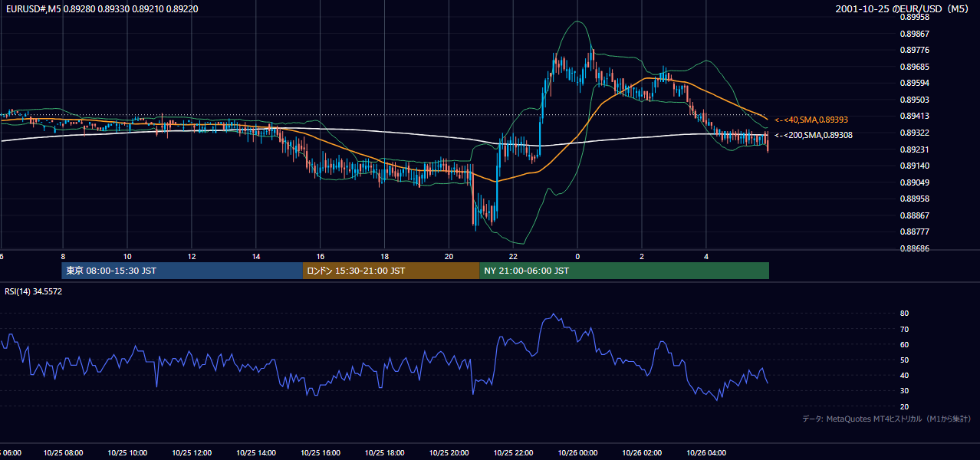Viewport: 980px width, 460px height.
Task: Click the 40 SMA 0.89393 label
Action: (811, 120)
